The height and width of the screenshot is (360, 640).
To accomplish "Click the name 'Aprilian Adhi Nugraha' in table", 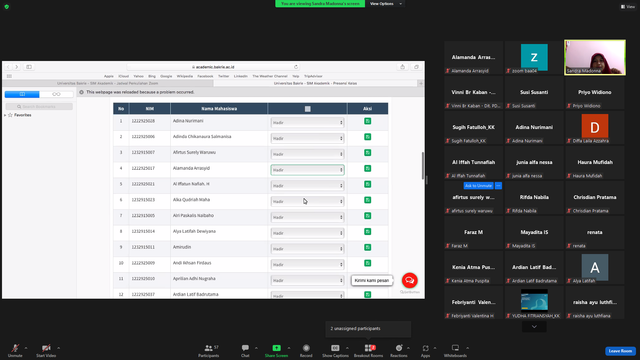I will tap(194, 278).
